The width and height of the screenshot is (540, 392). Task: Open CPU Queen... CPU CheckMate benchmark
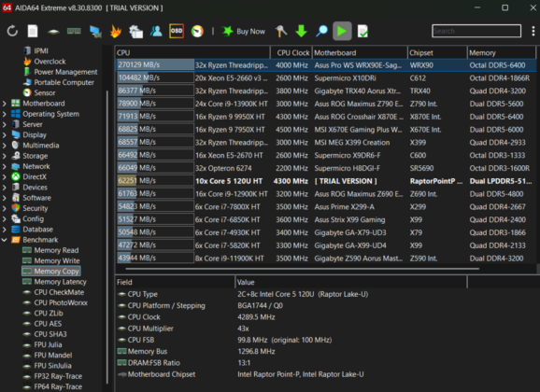point(59,292)
